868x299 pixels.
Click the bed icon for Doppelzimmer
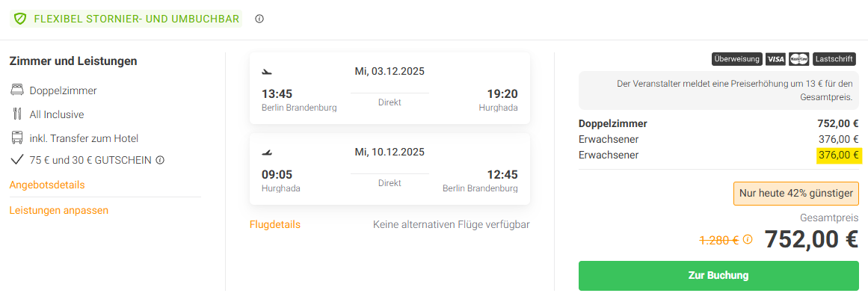(x=17, y=90)
